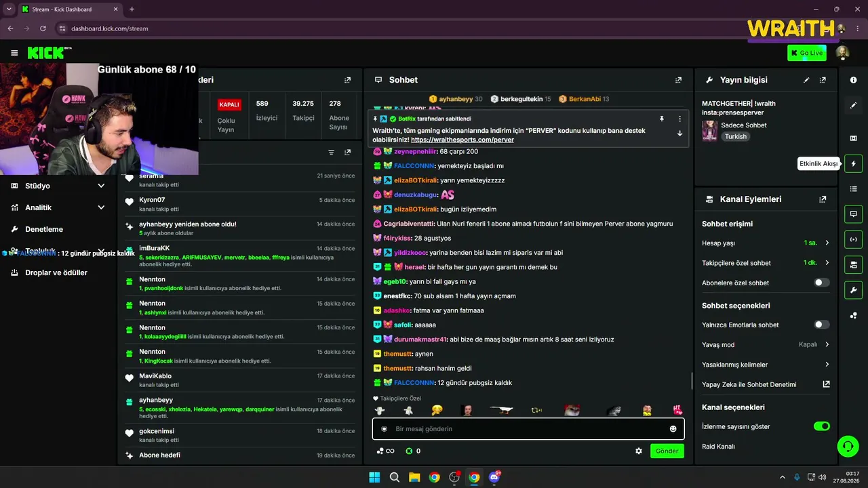Click the Kyron07 follow event

[240, 204]
